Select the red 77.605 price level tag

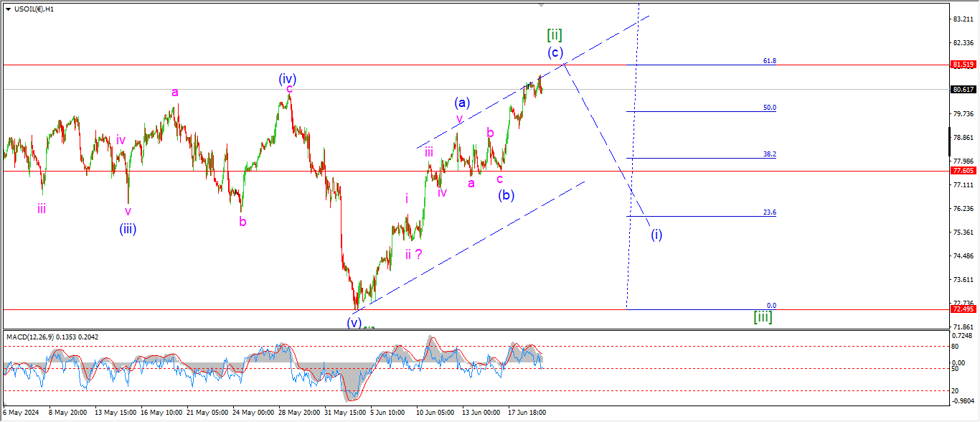point(963,171)
